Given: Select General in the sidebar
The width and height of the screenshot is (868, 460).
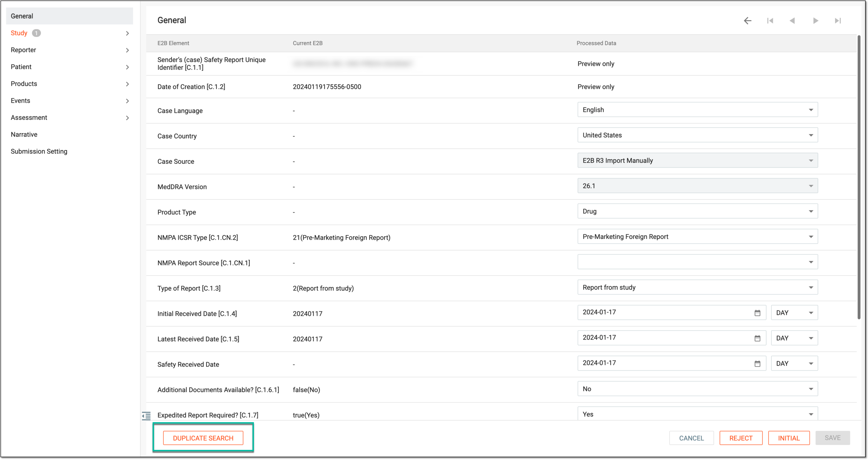Looking at the screenshot, I should [69, 16].
